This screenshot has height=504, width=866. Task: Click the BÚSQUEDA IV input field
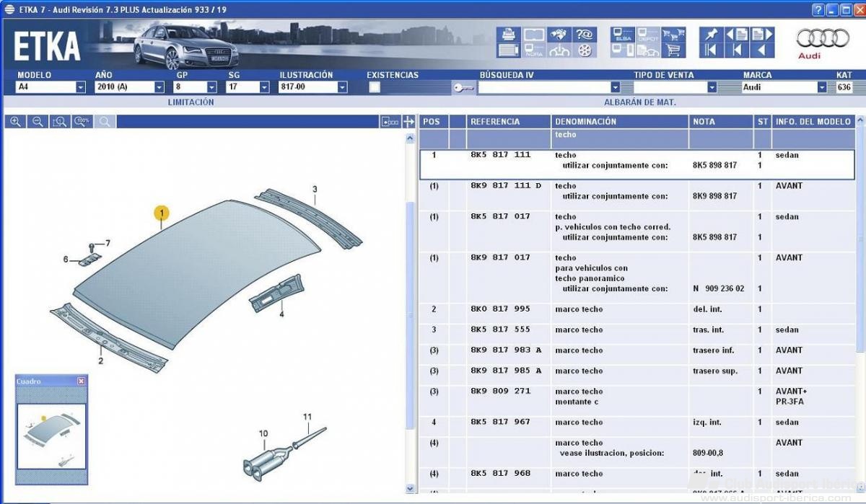[543, 87]
